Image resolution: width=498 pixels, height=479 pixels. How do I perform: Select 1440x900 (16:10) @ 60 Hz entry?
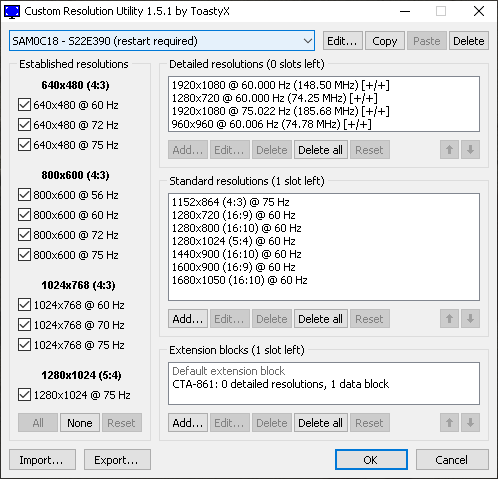click(x=236, y=254)
